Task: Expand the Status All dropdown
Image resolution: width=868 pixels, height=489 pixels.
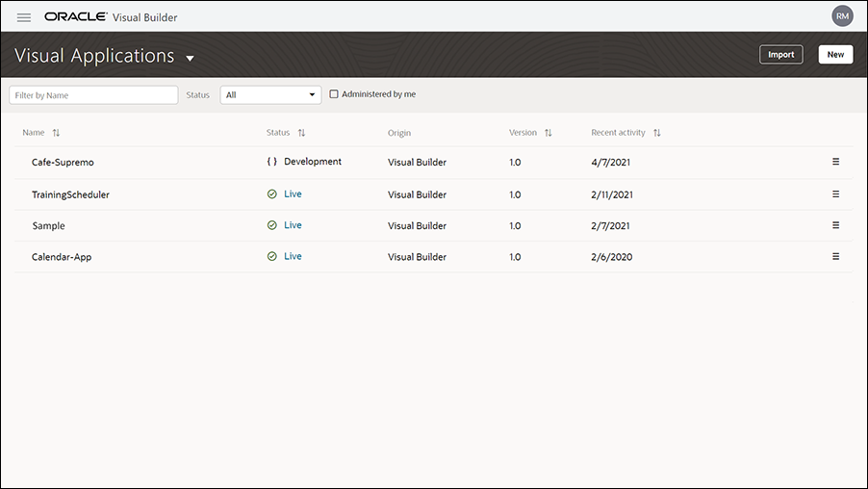Action: [x=270, y=94]
